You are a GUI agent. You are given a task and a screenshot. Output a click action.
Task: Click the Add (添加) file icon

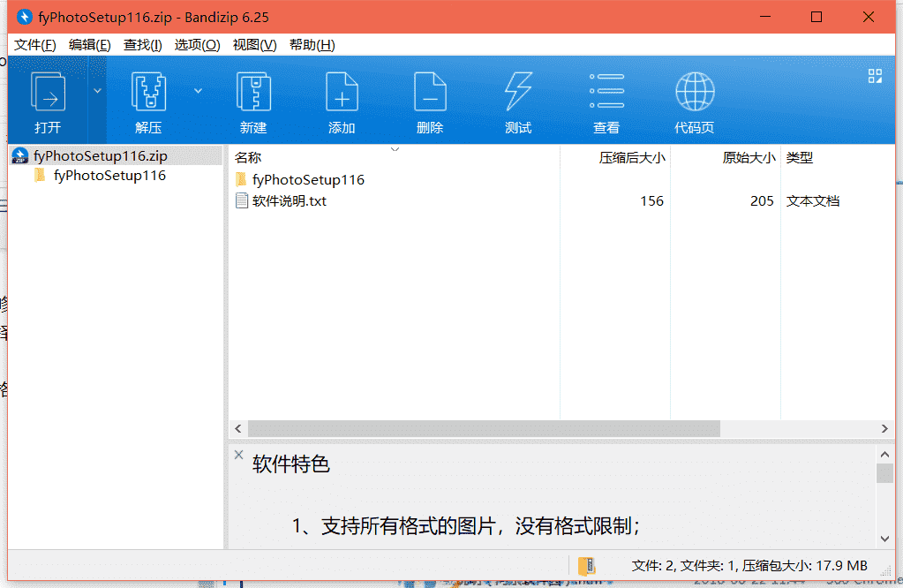pos(342,92)
